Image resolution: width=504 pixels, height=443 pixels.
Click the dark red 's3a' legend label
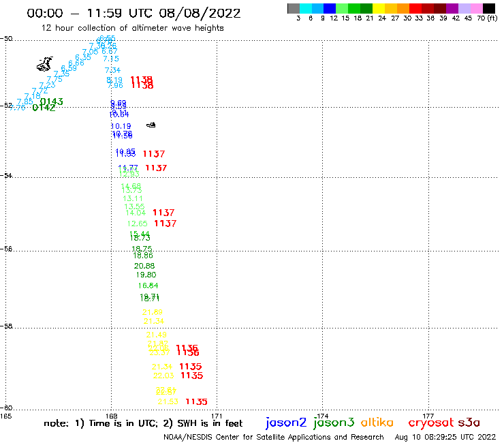469,423
